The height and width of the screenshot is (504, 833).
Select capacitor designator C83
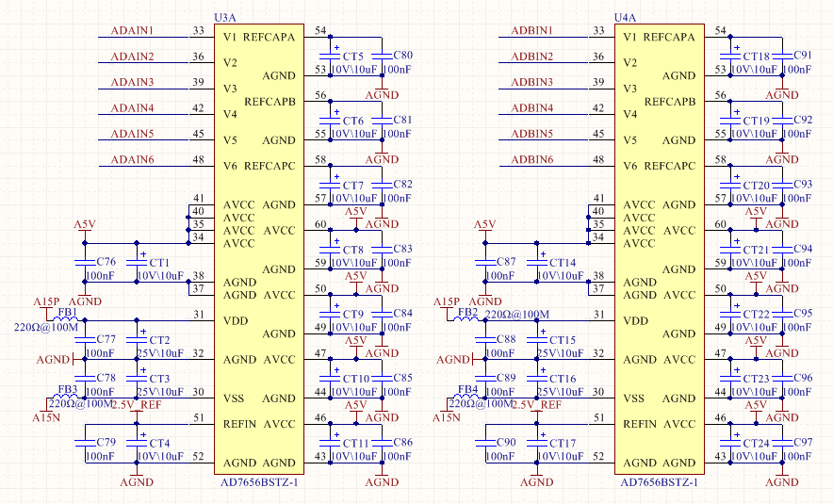[402, 249]
